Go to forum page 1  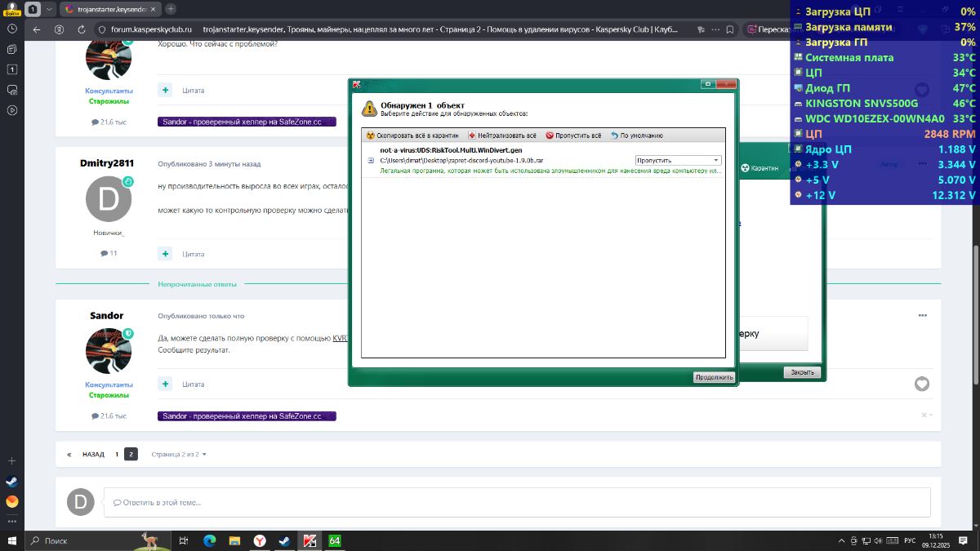coord(117,455)
